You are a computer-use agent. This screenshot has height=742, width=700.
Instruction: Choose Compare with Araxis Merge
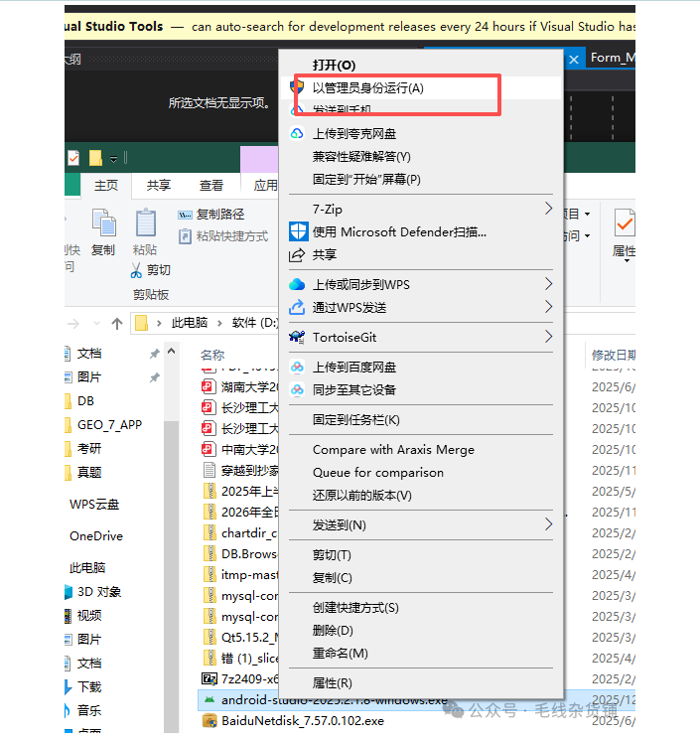point(393,450)
